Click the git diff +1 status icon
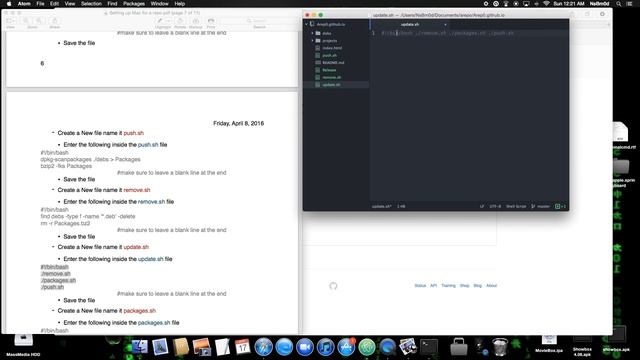Viewport: 640px width, 360px height. pyautogui.click(x=560, y=207)
